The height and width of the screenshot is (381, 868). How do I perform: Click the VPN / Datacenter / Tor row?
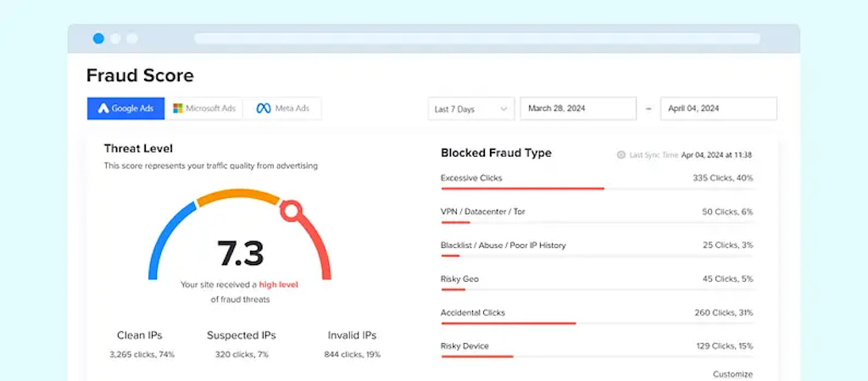597,212
